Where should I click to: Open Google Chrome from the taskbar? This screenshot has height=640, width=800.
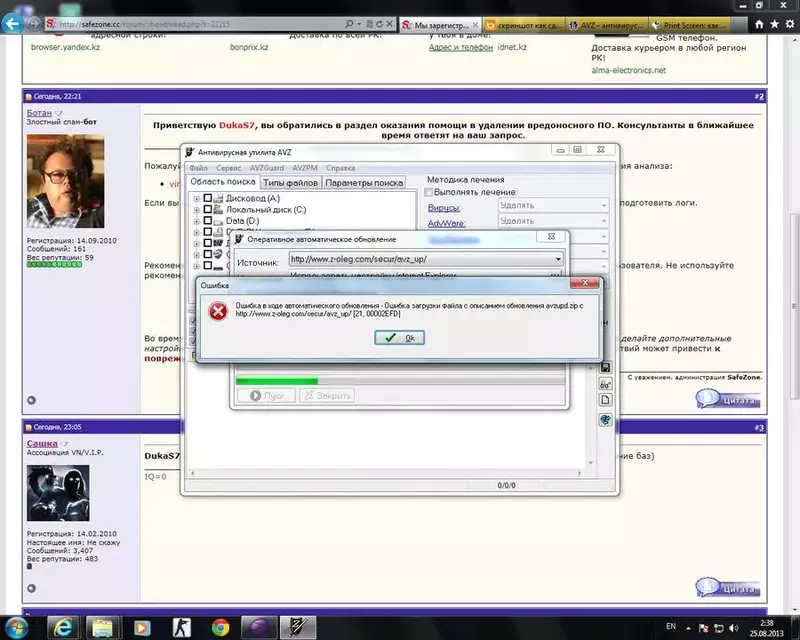pos(220,627)
